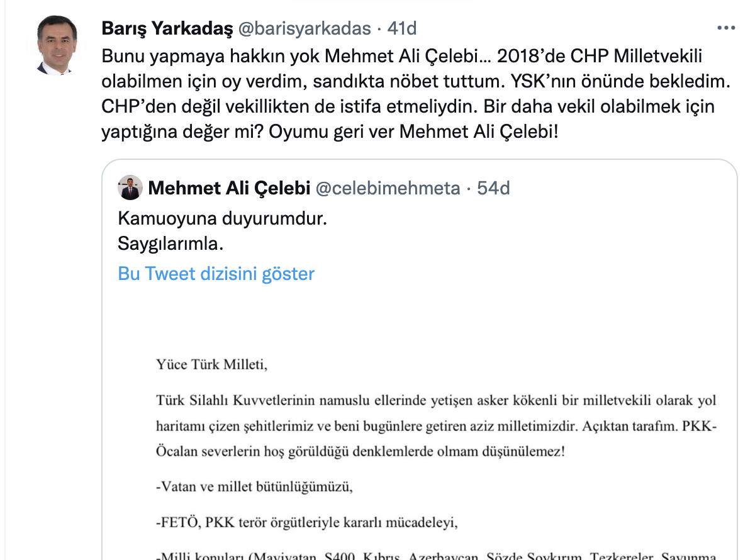The width and height of the screenshot is (755, 560).
Task: Click the @barisyarkadas handle
Action: tap(303, 28)
